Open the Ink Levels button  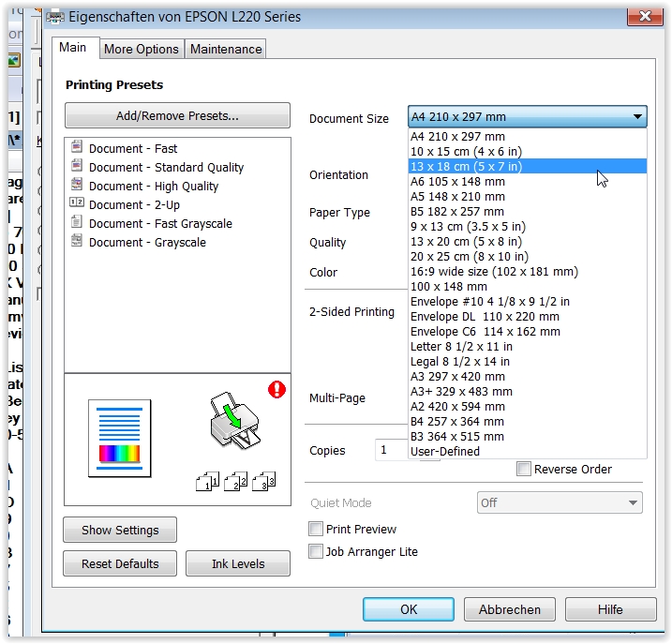click(237, 563)
